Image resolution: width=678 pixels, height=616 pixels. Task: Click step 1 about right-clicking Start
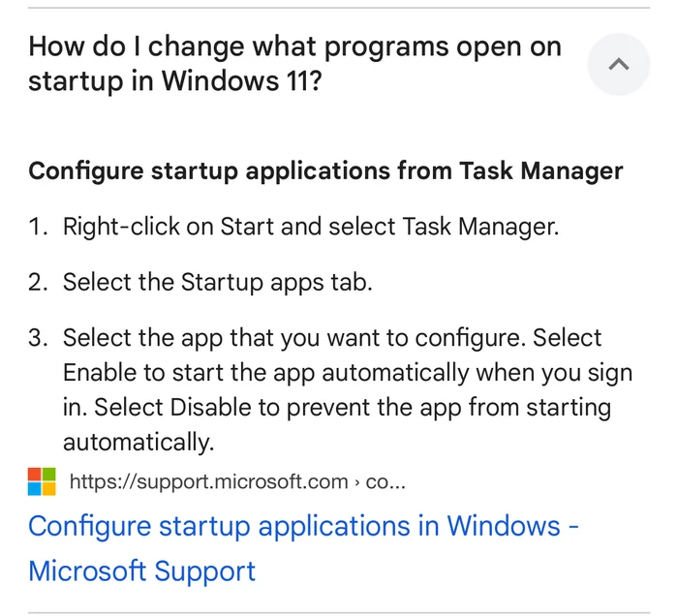[310, 228]
